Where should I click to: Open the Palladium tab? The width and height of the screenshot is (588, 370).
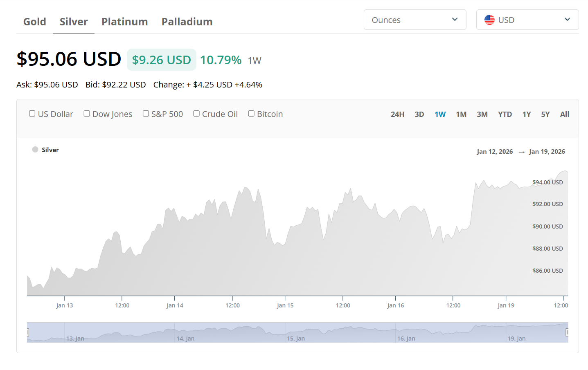(187, 22)
